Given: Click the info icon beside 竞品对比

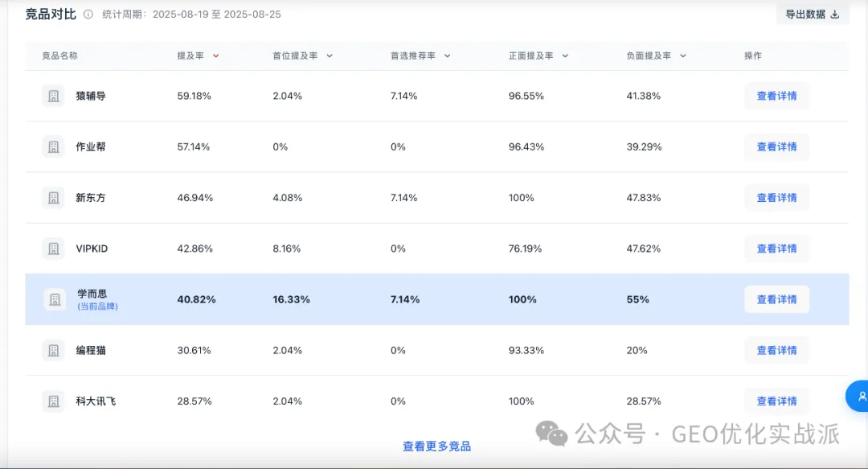Looking at the screenshot, I should (88, 14).
